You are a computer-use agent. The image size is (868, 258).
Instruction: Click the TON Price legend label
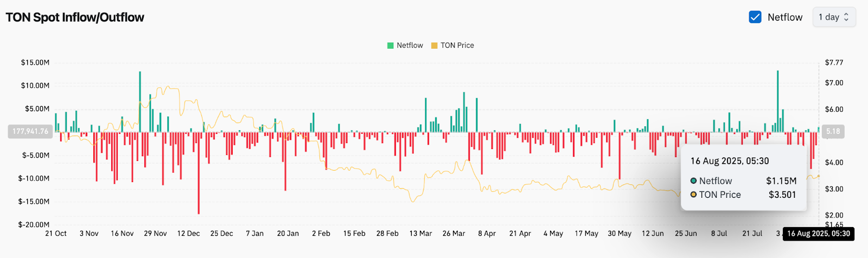(457, 46)
